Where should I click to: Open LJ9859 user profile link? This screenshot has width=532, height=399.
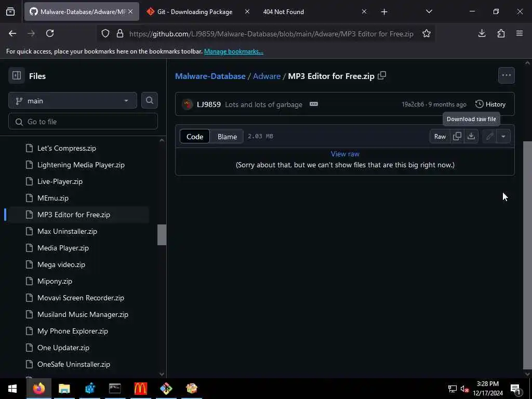209,104
